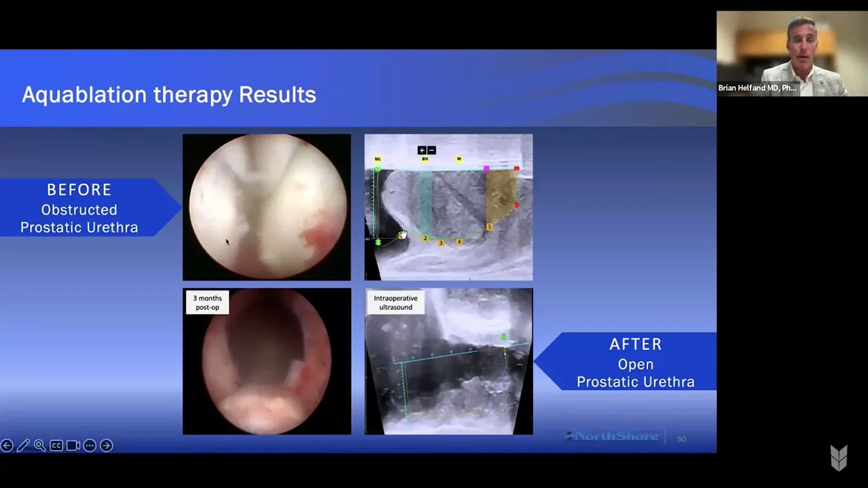Toggle closed captions CC button
Image resolution: width=868 pixels, height=488 pixels.
coord(56,446)
